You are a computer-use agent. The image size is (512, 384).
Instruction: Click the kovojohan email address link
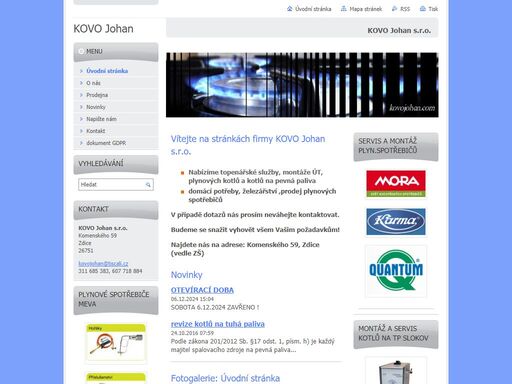pyautogui.click(x=103, y=263)
